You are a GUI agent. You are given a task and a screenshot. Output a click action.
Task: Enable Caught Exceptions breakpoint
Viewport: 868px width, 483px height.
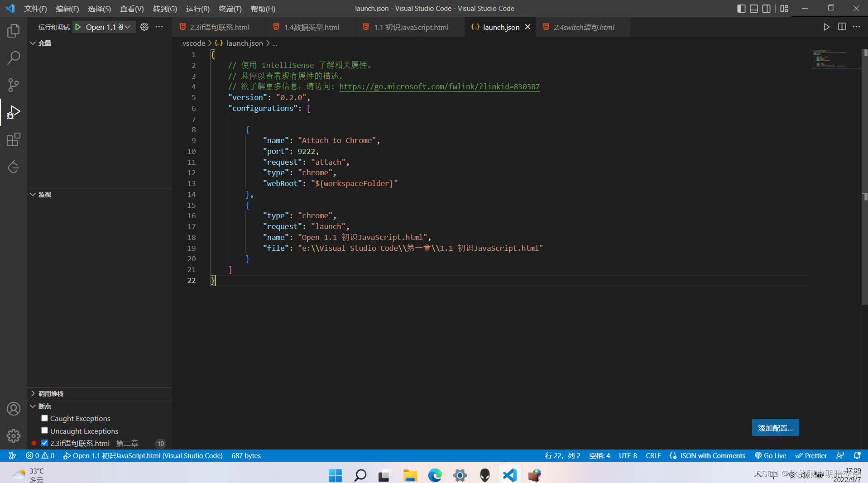click(44, 418)
